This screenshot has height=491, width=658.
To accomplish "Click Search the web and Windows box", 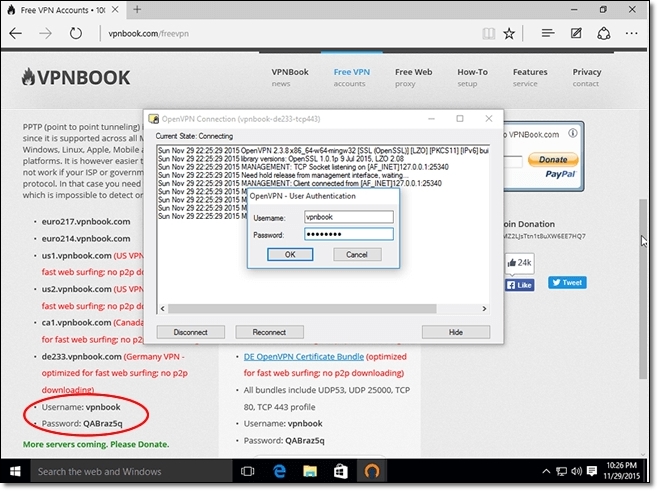I will click(131, 471).
